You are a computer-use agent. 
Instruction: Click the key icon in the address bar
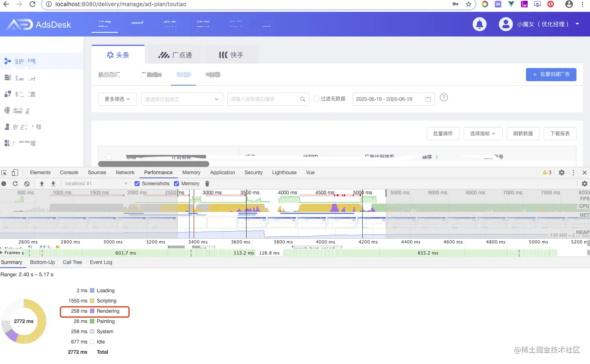coord(455,4)
